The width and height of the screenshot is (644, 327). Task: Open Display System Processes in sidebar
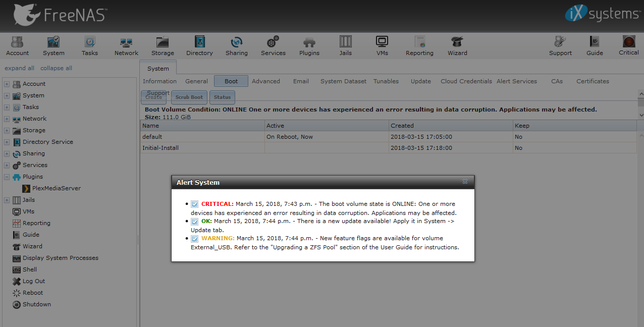[x=55, y=258]
